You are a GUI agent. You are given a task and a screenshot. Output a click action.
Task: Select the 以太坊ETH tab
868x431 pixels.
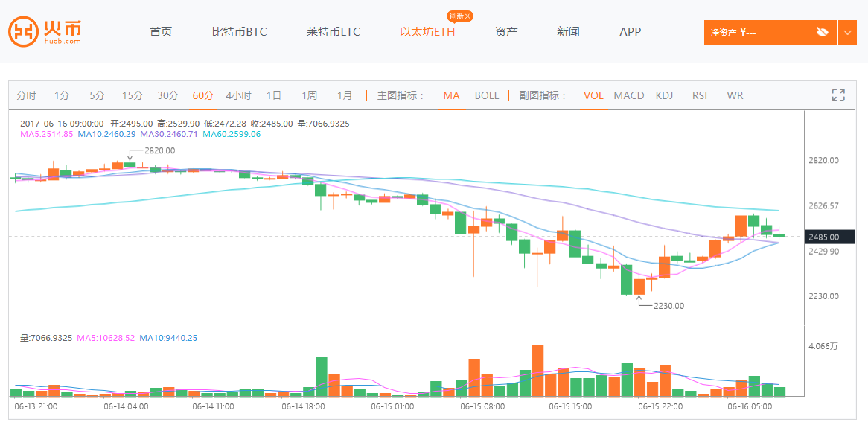click(x=427, y=32)
